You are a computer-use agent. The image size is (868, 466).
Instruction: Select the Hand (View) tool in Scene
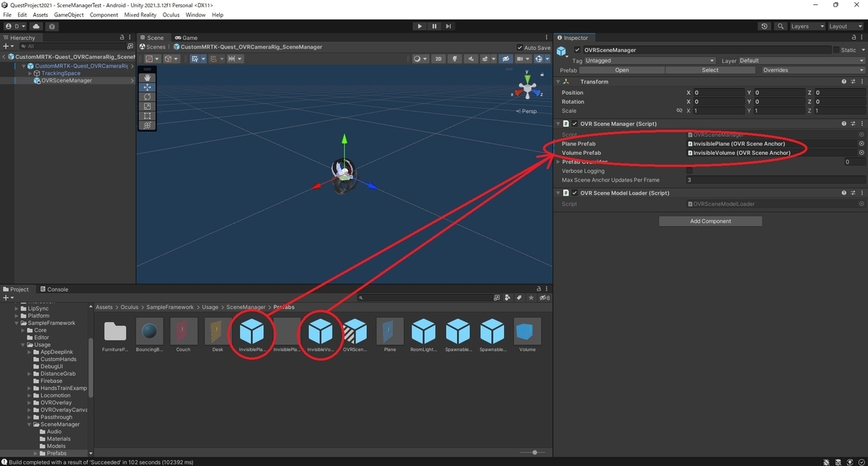coord(148,77)
